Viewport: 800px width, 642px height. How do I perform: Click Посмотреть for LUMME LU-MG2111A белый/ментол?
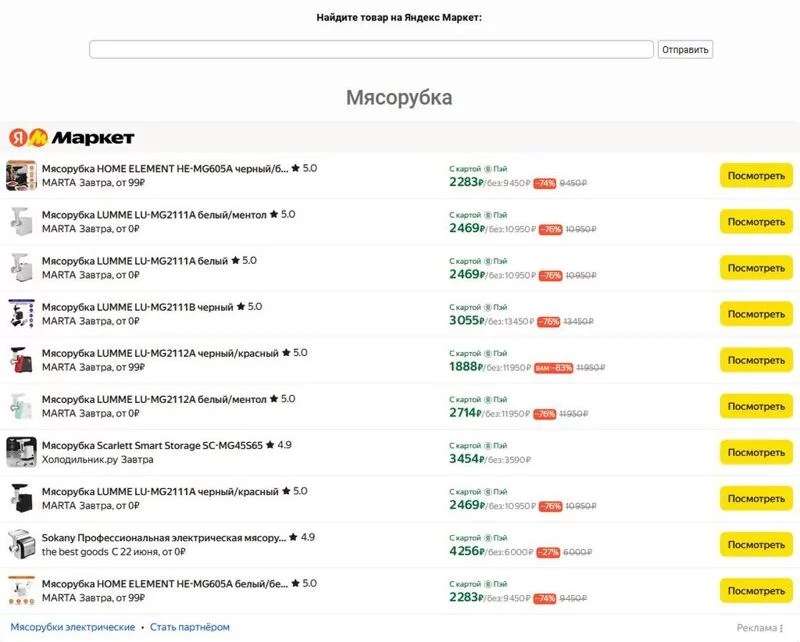(756, 222)
